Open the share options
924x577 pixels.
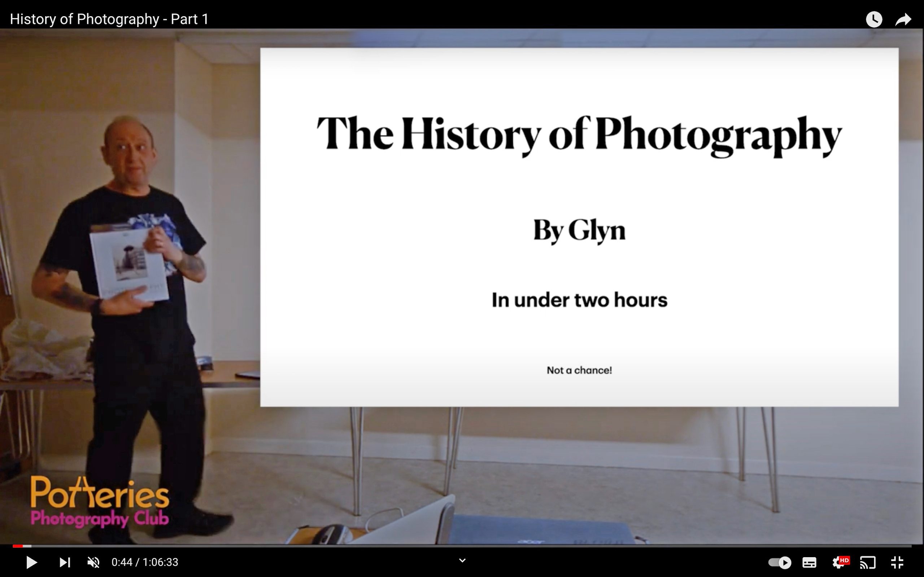coord(903,19)
